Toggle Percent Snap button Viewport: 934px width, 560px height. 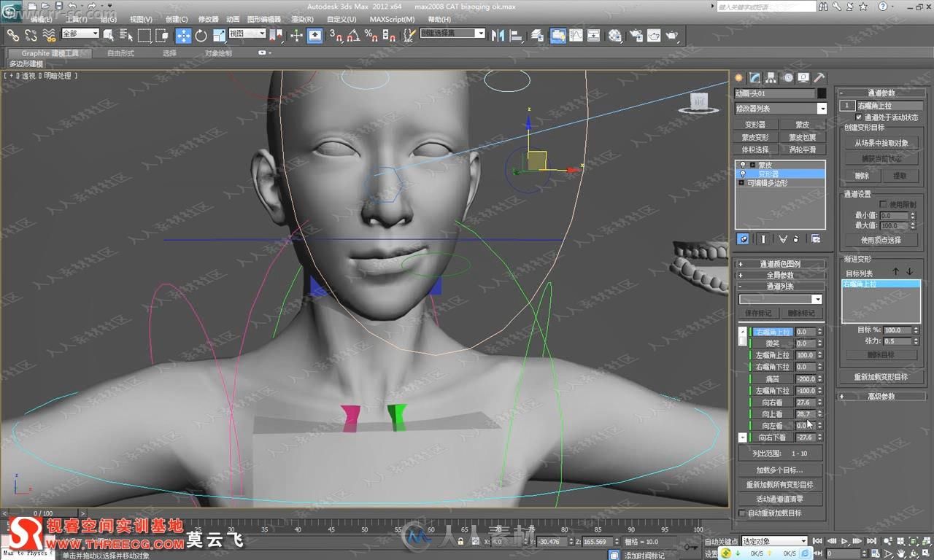371,34
